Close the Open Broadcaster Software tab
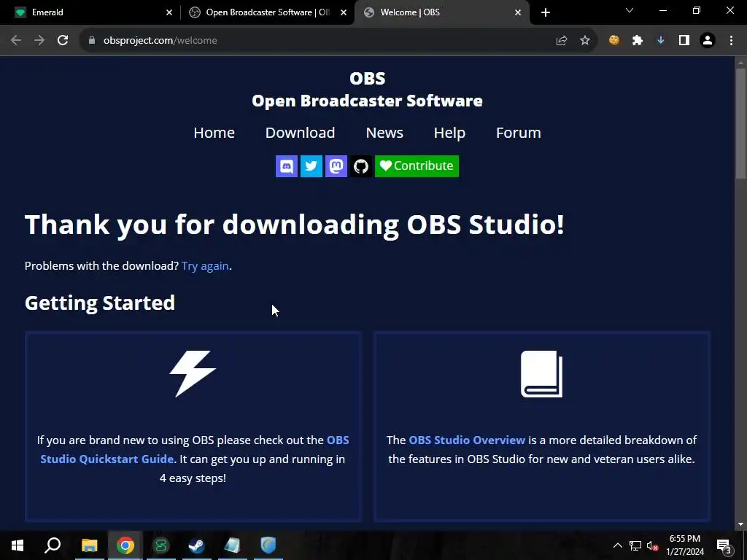The image size is (747, 560). point(344,12)
